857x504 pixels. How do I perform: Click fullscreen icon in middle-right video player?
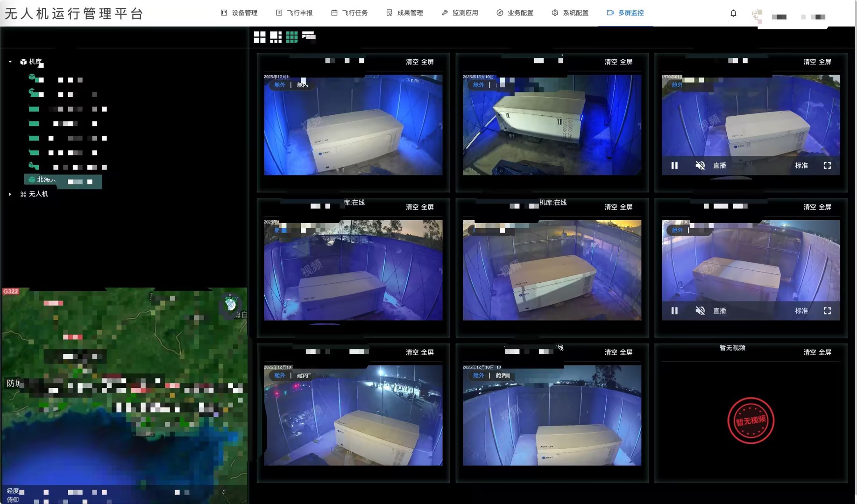coord(827,311)
